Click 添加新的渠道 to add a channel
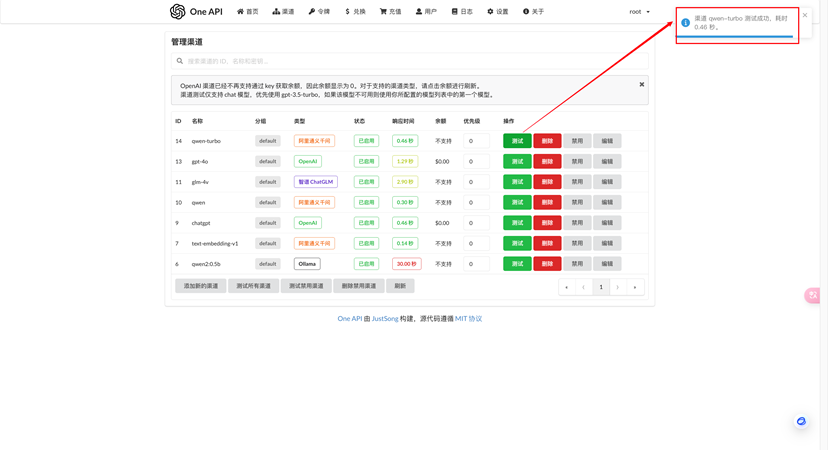This screenshot has width=828, height=450. tap(200, 286)
